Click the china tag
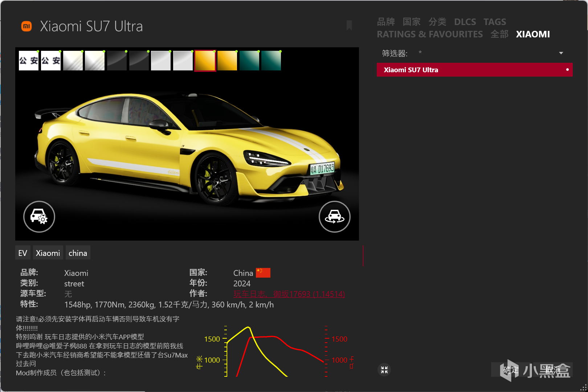The width and height of the screenshot is (588, 392). point(78,253)
